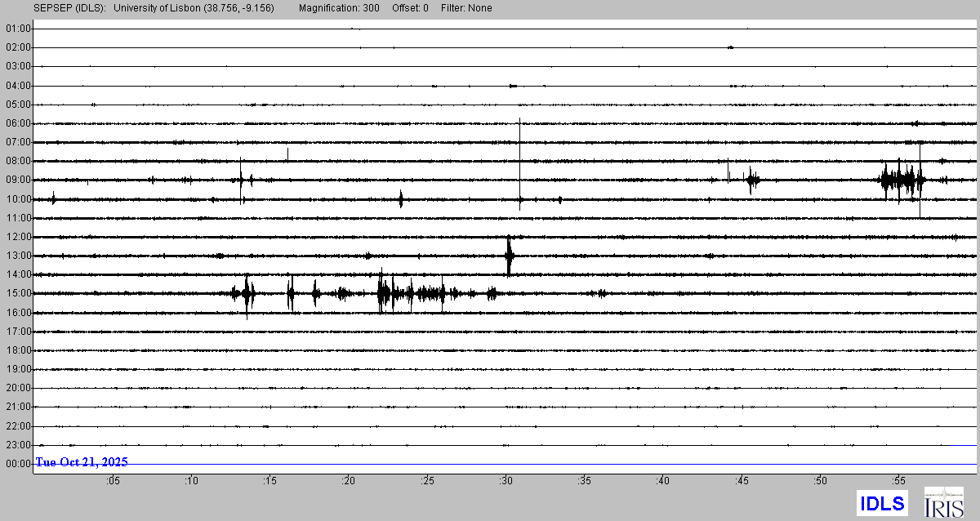
Task: Click the IRIS logo
Action: pos(943,502)
